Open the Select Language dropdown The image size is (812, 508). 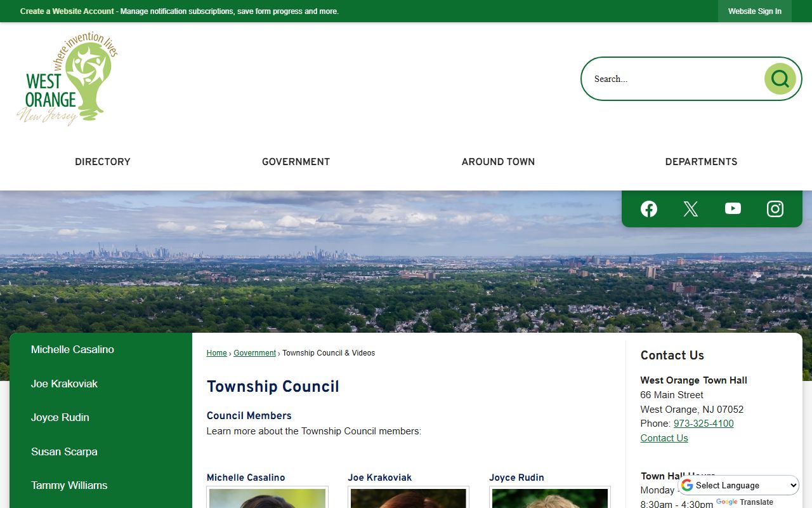740,485
